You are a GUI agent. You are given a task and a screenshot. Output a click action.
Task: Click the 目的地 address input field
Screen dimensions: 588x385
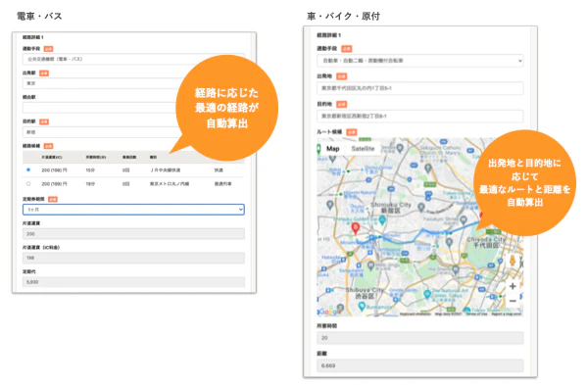[x=420, y=116]
